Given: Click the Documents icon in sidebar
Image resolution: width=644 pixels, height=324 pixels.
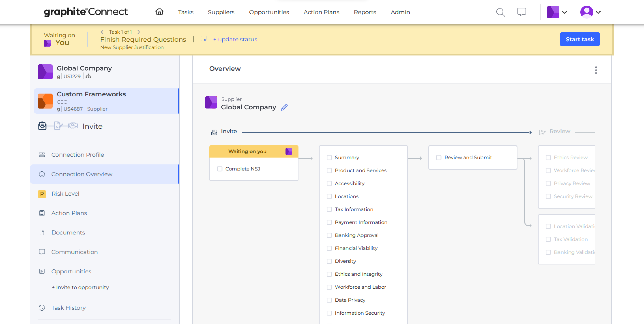Looking at the screenshot, I should click(42, 232).
